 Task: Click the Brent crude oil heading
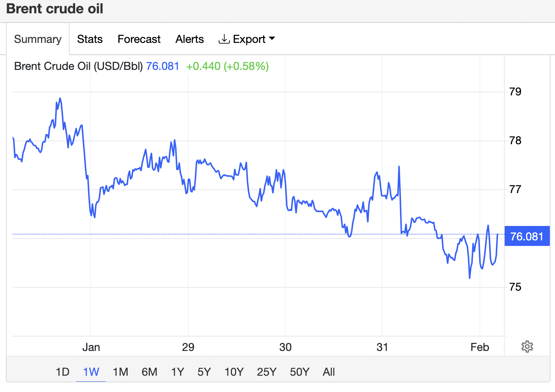click(x=55, y=9)
